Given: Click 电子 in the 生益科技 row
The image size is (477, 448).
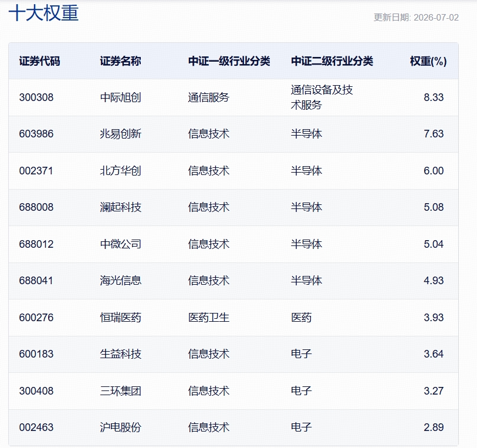Looking at the screenshot, I should tap(301, 354).
